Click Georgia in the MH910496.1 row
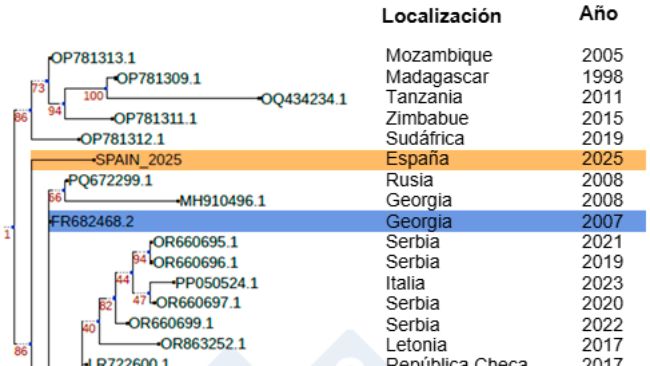Viewport: 650px width, 366px height. click(x=419, y=201)
